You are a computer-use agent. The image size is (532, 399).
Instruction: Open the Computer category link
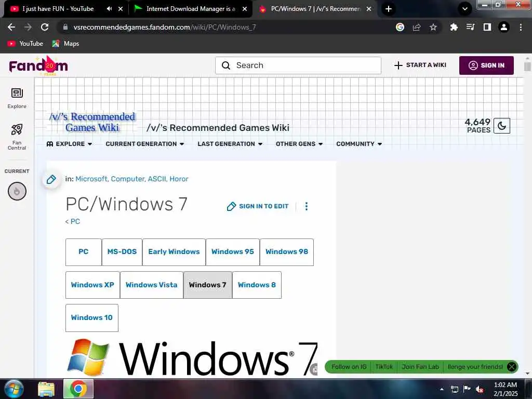pos(128,179)
